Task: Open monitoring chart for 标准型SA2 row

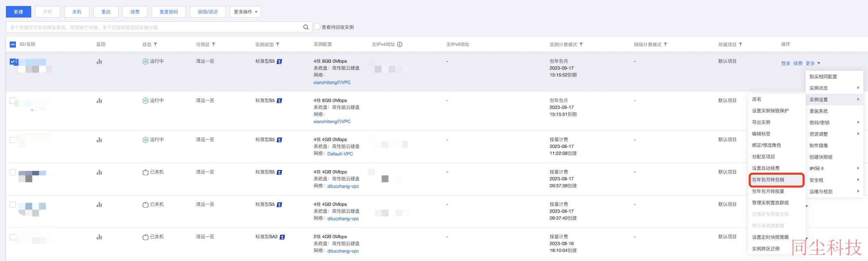Action: pyautogui.click(x=99, y=237)
